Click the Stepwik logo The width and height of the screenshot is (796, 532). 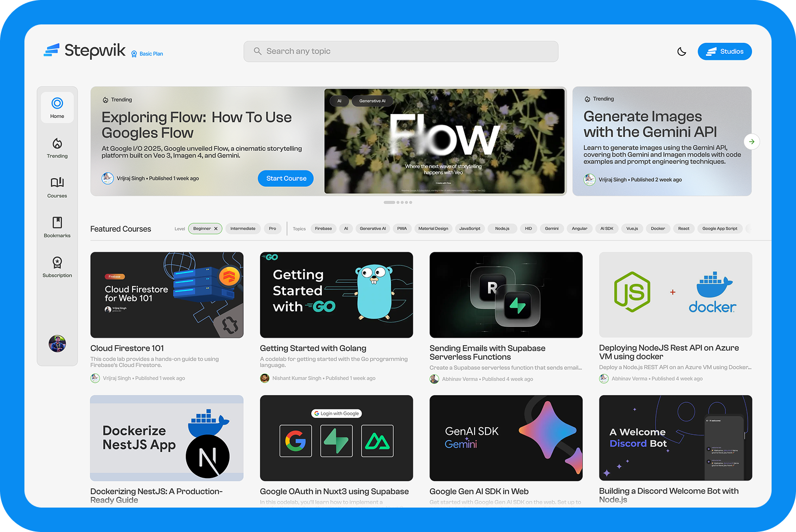point(85,51)
